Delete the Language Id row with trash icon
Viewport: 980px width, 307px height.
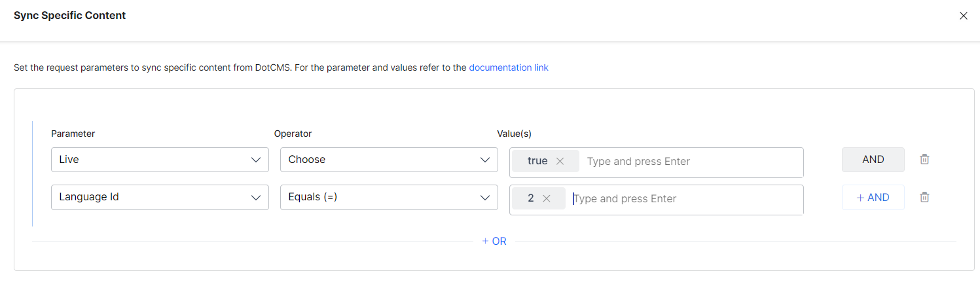coord(924,197)
